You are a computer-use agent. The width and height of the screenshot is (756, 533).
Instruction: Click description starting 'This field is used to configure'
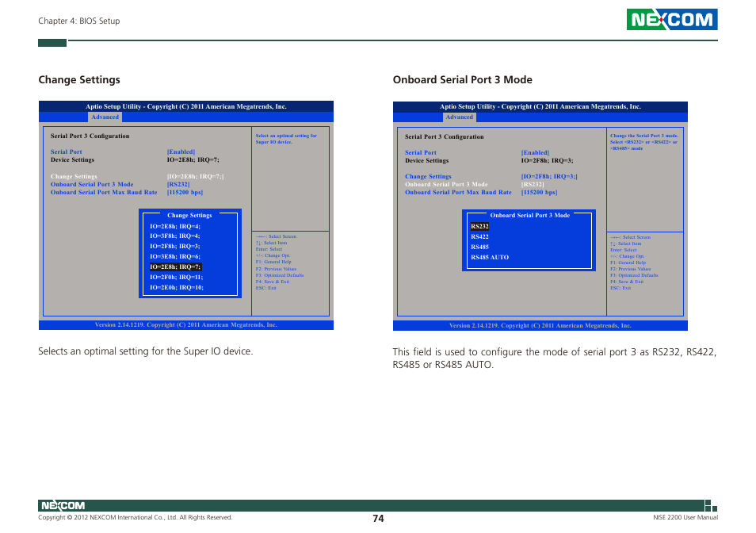pos(555,358)
